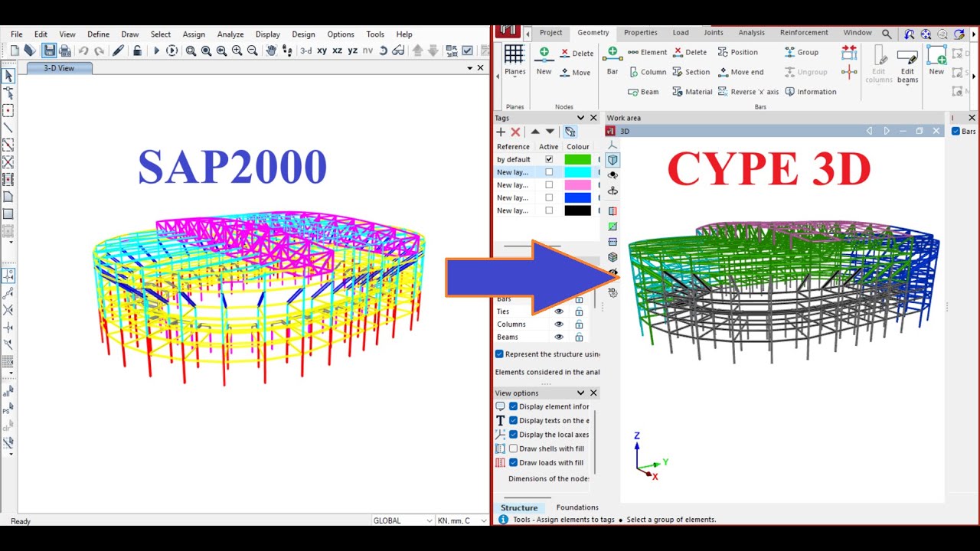Click the magnifier search icon in CYPE ribbon

(886, 34)
